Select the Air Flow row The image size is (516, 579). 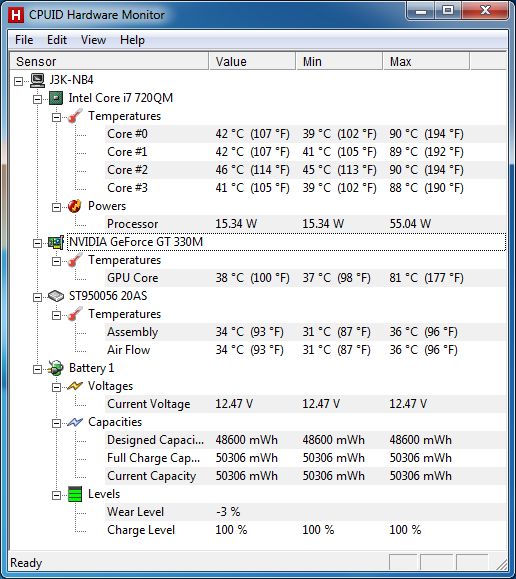point(305,350)
